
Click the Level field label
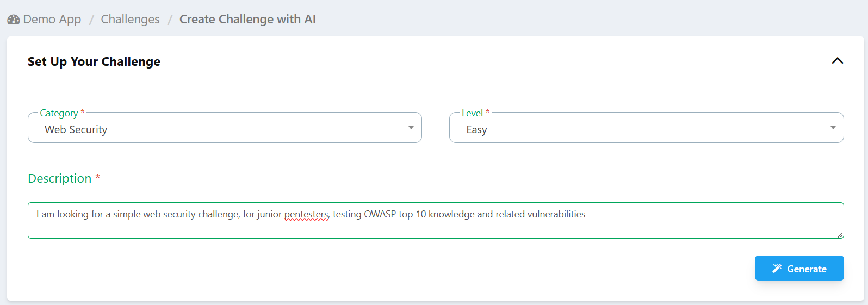click(x=472, y=113)
